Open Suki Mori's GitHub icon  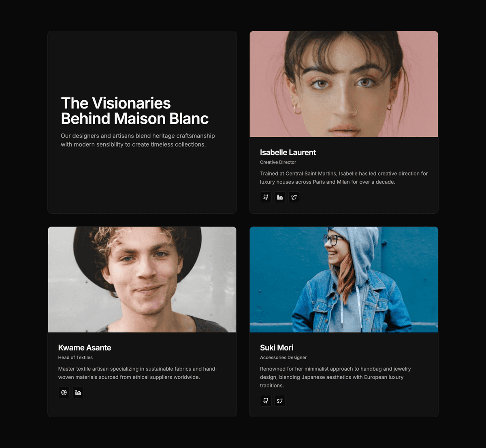point(266,401)
